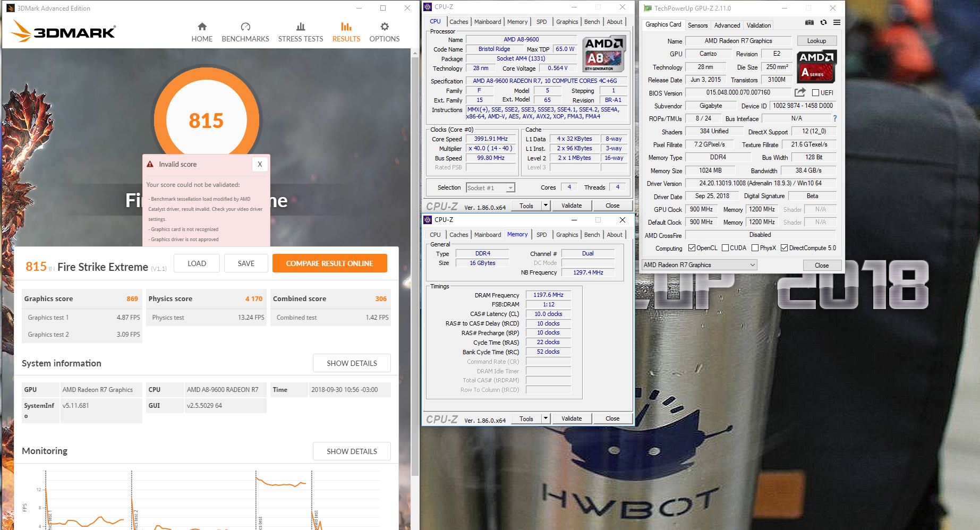Click the lower CPU-Z window title icon

pyautogui.click(x=428, y=220)
